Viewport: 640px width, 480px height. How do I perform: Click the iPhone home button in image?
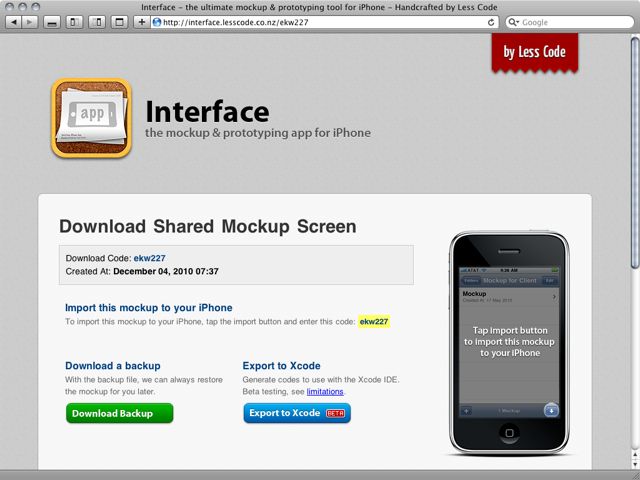point(509,433)
